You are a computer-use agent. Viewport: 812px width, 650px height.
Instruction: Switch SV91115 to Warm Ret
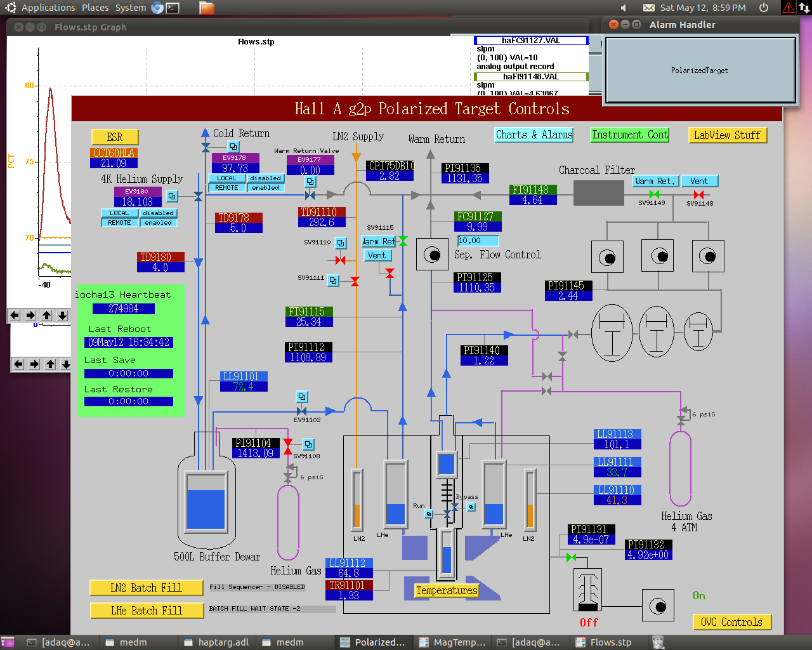coord(379,241)
